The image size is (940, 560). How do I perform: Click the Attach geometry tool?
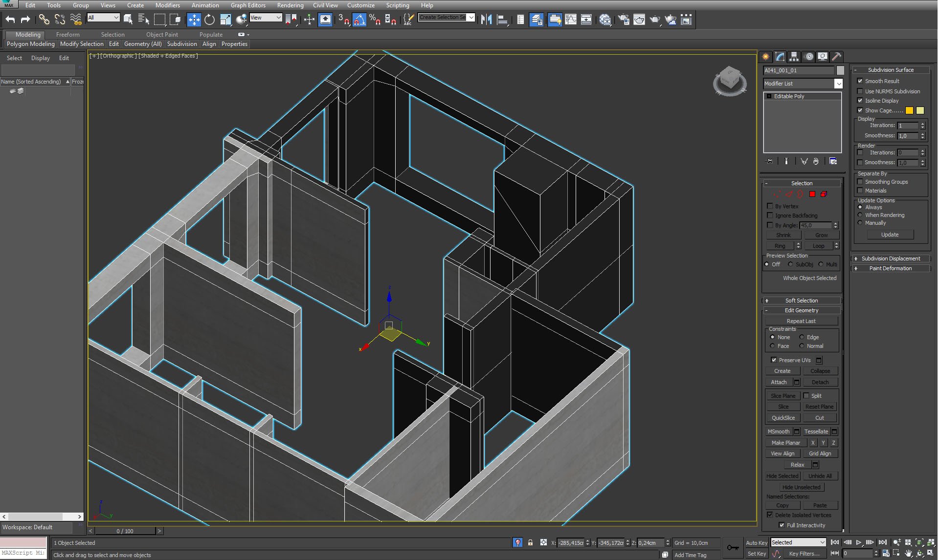pos(778,381)
